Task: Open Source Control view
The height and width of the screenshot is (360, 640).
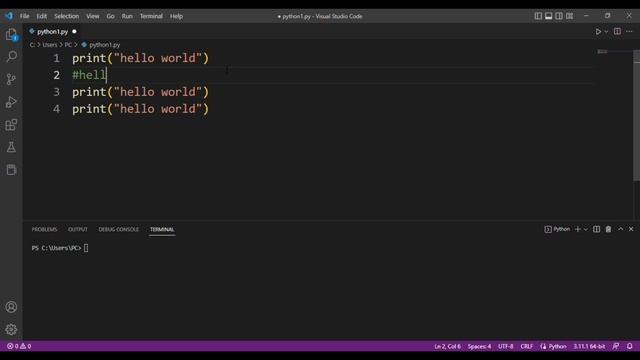Action: click(x=11, y=79)
